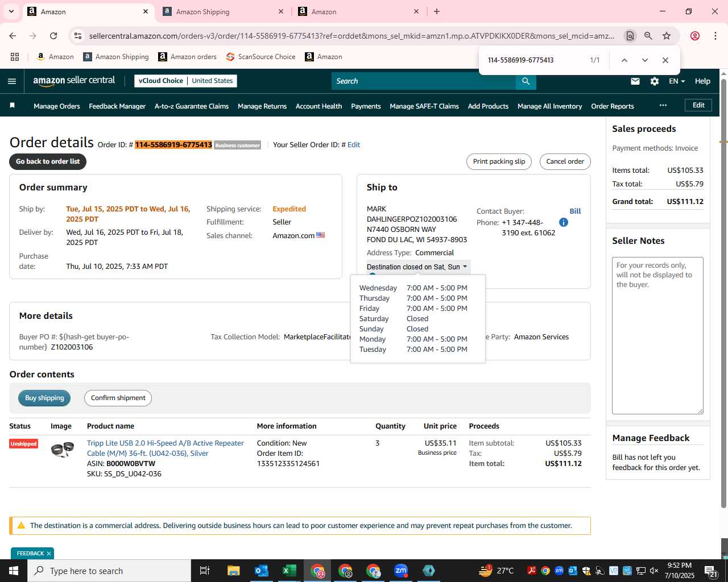Switch to the Amazon Shipping browser tab

tap(223, 11)
